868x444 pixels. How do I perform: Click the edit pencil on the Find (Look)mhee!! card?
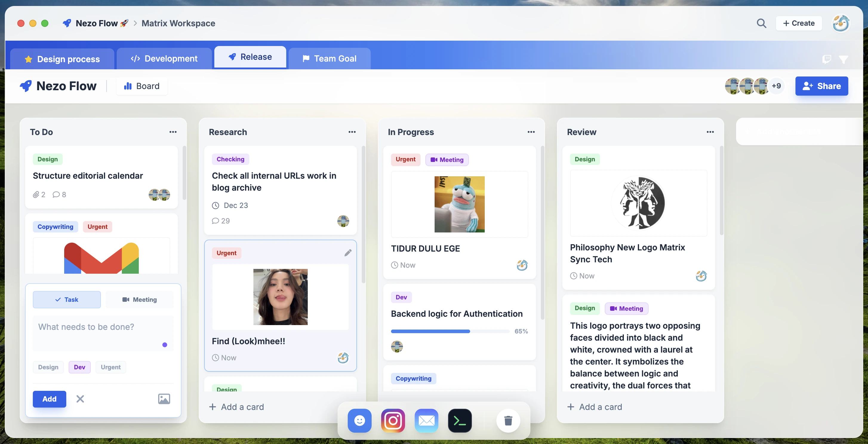coord(348,253)
